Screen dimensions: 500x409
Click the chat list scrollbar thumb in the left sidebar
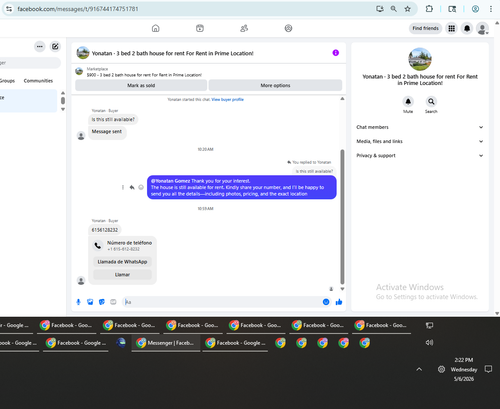coord(63,100)
